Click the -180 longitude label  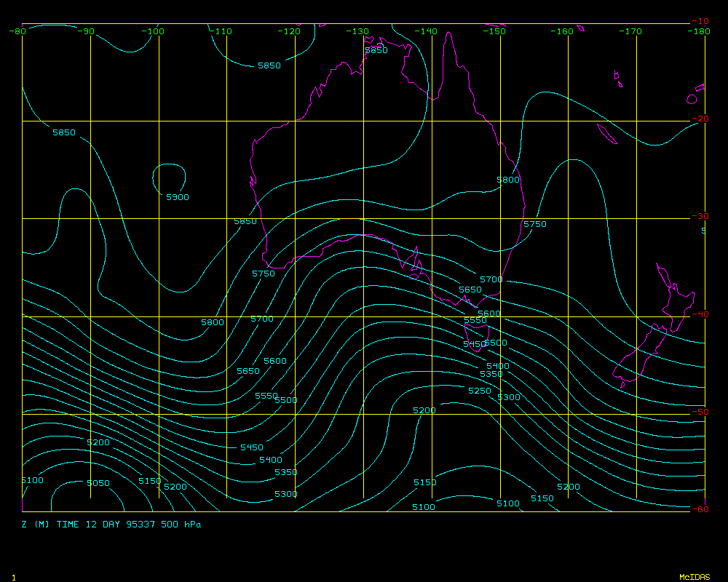(x=701, y=31)
